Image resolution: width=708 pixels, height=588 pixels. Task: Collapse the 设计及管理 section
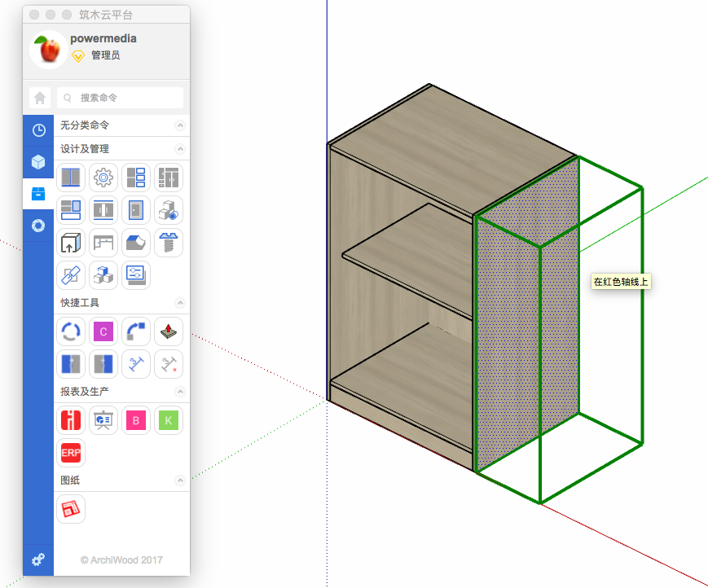click(x=180, y=149)
